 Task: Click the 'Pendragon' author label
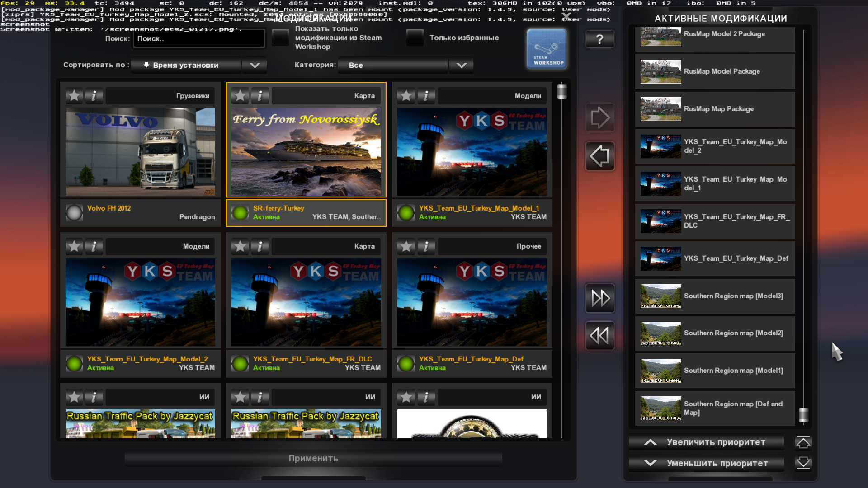pos(197,217)
